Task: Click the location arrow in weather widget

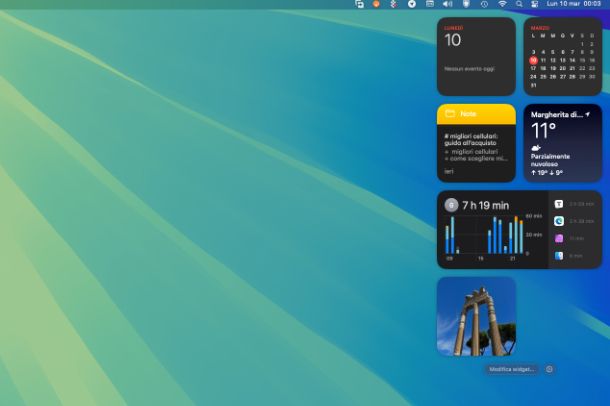Action: pyautogui.click(x=588, y=114)
